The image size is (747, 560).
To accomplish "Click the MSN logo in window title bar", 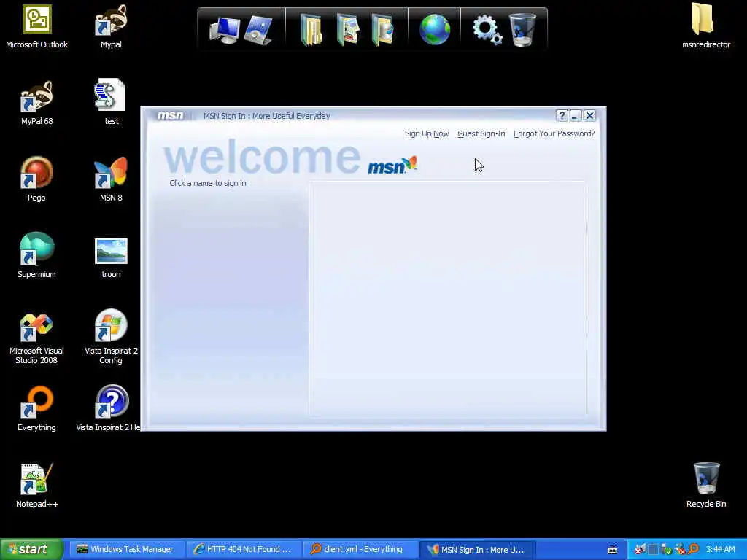I will [170, 116].
